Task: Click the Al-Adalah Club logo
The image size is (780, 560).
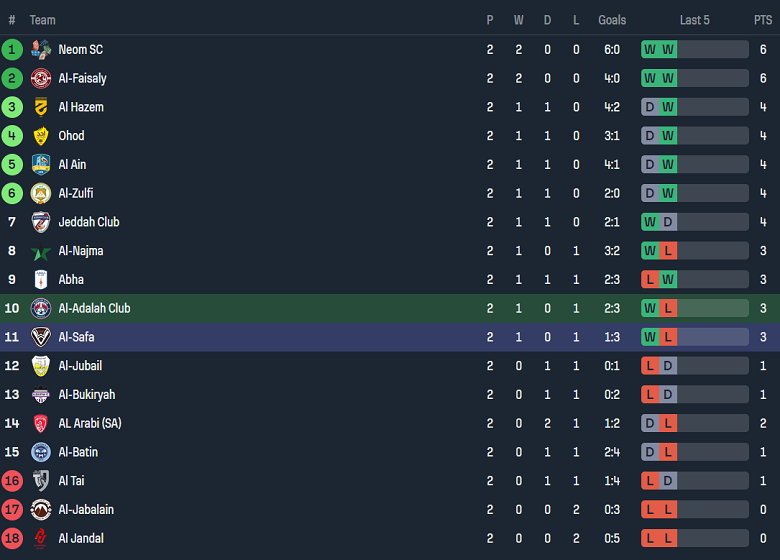Action: 41,308
